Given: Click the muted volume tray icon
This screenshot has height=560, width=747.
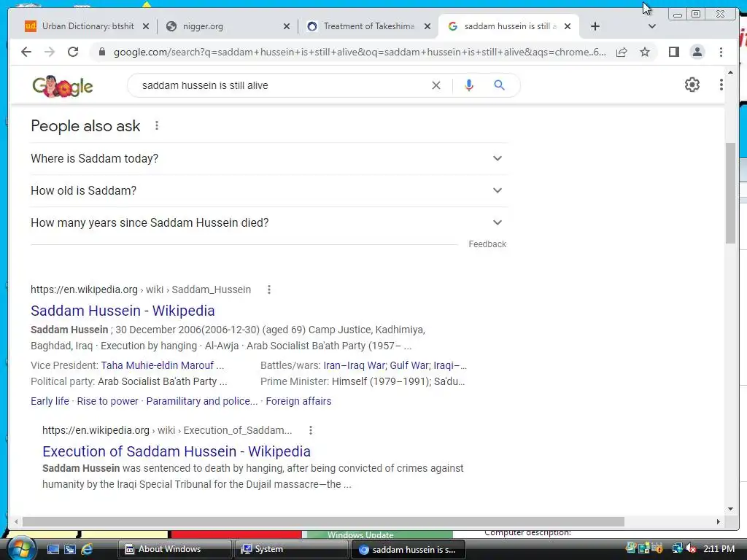Looking at the screenshot, I should coord(691,548).
